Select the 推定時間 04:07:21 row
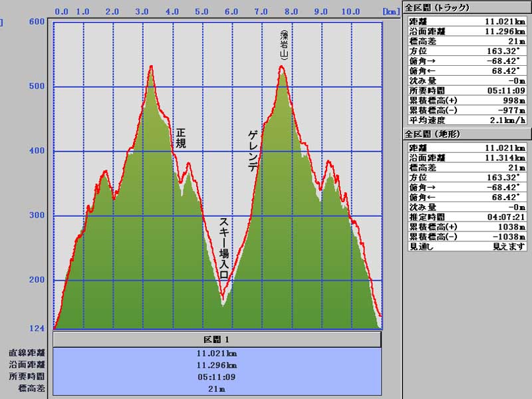Screen dimensions: 532x399 click(x=467, y=217)
